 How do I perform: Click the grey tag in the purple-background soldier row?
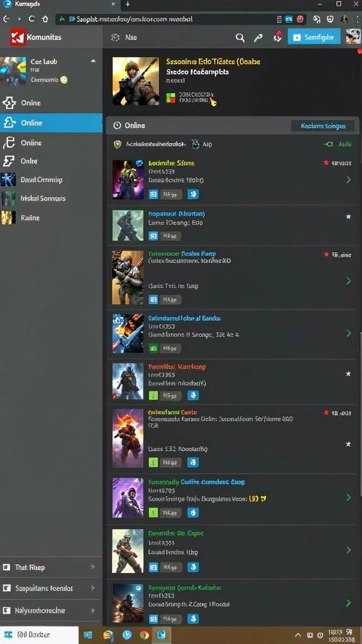pyautogui.click(x=171, y=194)
